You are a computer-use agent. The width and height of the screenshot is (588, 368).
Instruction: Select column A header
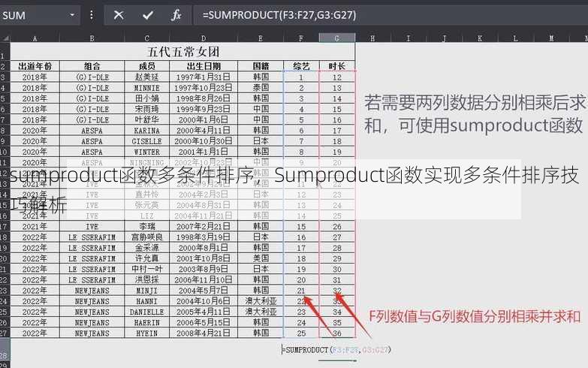pyautogui.click(x=35, y=38)
